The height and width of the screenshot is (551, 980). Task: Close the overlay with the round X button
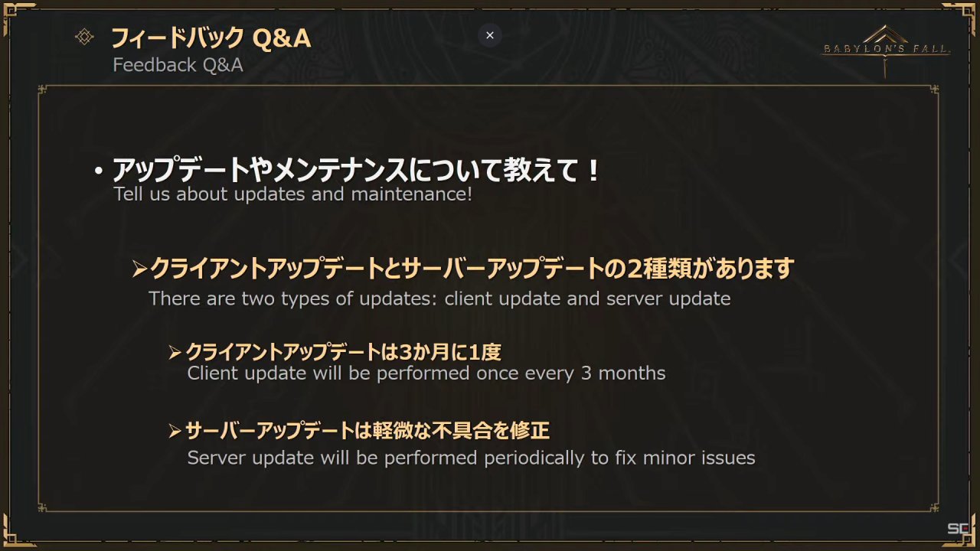(490, 35)
